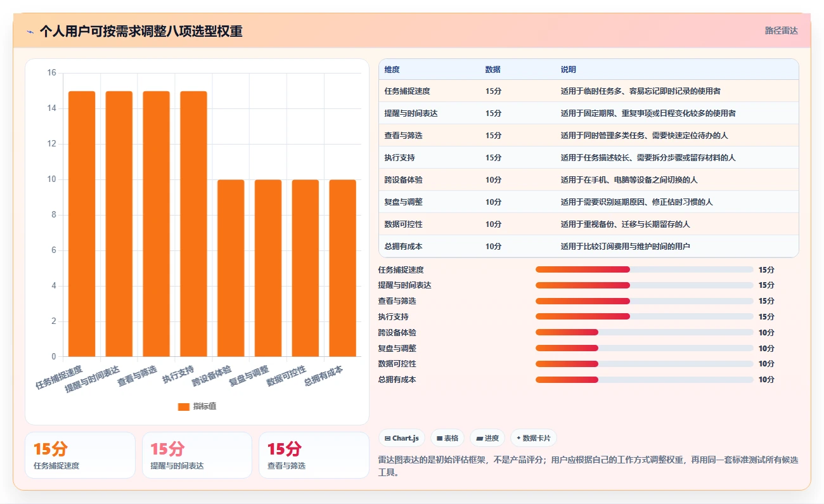This screenshot has width=824, height=504.
Task: Click the 跨设备体验 bar in chart
Action: tap(231, 268)
